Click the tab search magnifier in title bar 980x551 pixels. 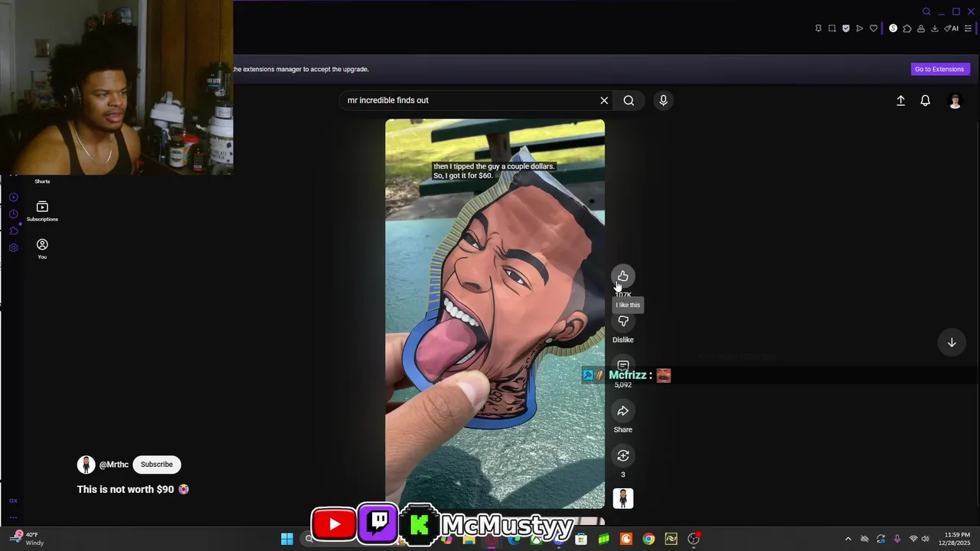click(x=926, y=11)
